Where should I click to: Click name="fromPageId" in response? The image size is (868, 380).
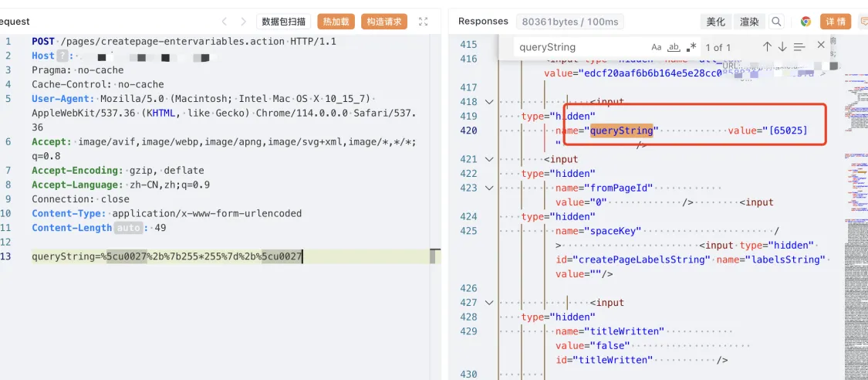point(604,188)
